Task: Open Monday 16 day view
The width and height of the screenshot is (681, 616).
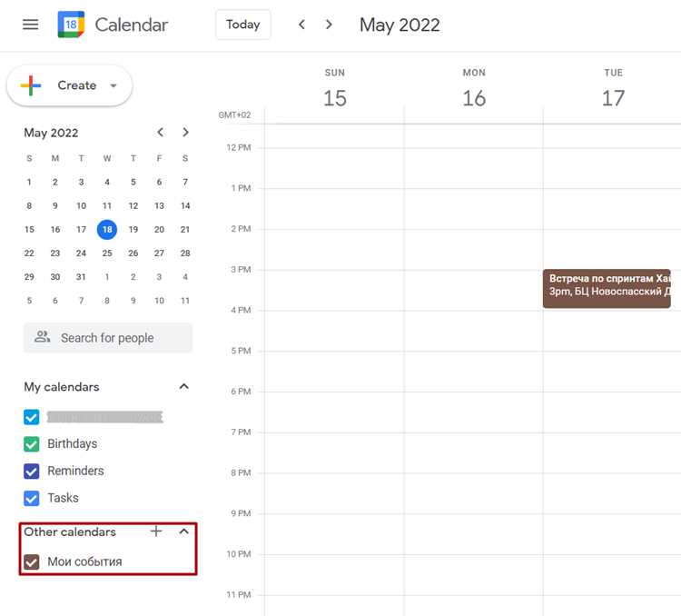Action: click(x=474, y=98)
